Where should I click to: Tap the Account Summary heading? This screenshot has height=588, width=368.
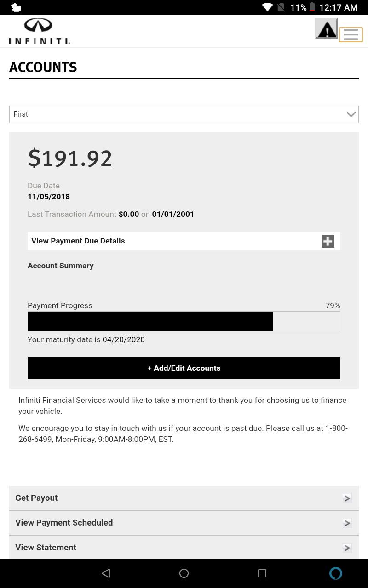(61, 266)
